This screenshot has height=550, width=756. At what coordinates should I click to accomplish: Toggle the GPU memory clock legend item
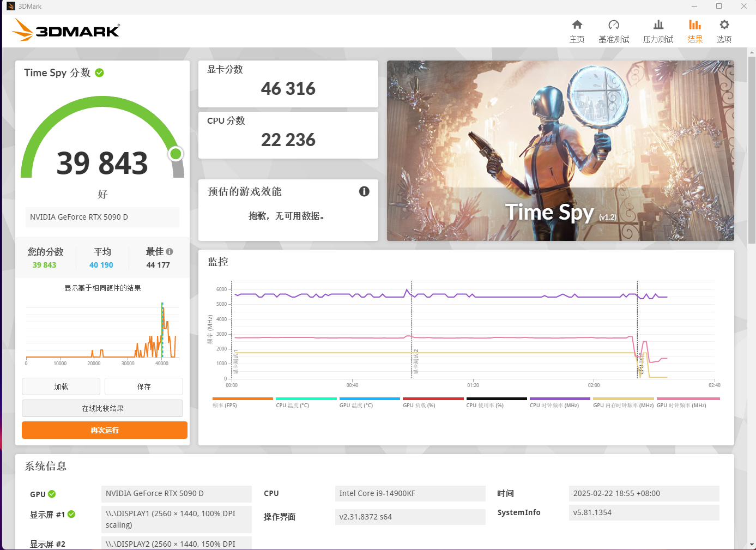(624, 403)
